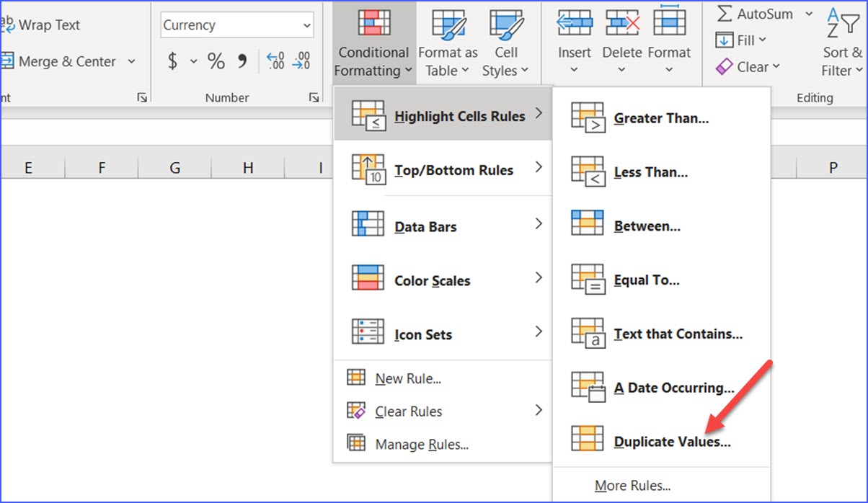Open the Merge & Center dropdown arrow
868x503 pixels.
131,61
